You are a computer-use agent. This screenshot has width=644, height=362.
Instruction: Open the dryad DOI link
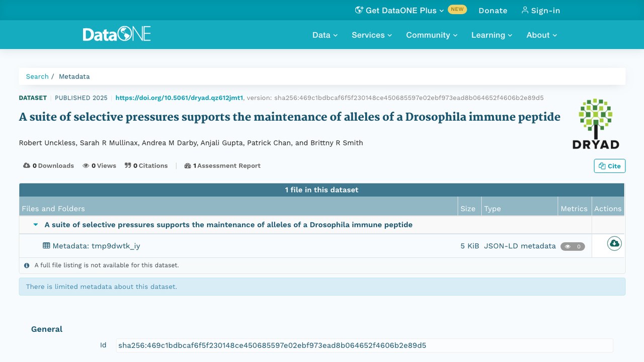pyautogui.click(x=179, y=98)
